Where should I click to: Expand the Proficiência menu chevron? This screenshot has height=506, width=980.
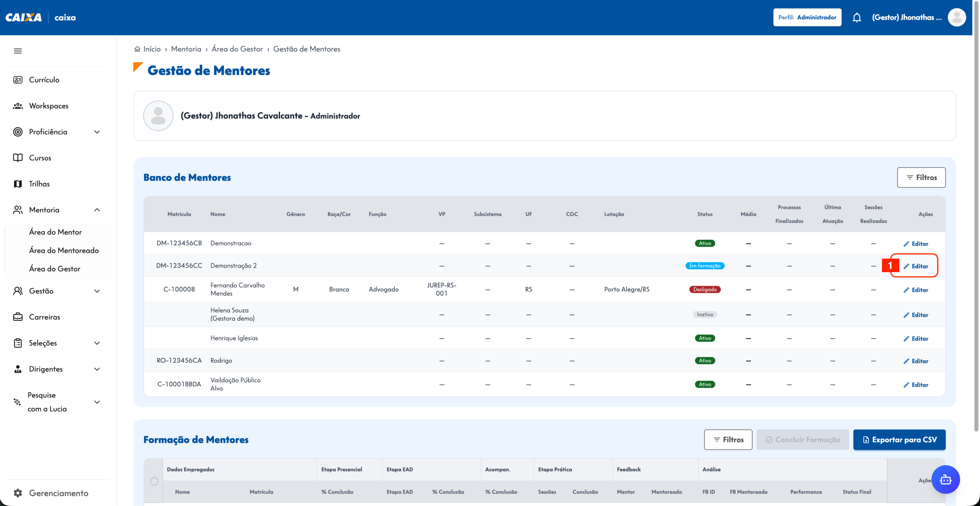click(x=97, y=132)
